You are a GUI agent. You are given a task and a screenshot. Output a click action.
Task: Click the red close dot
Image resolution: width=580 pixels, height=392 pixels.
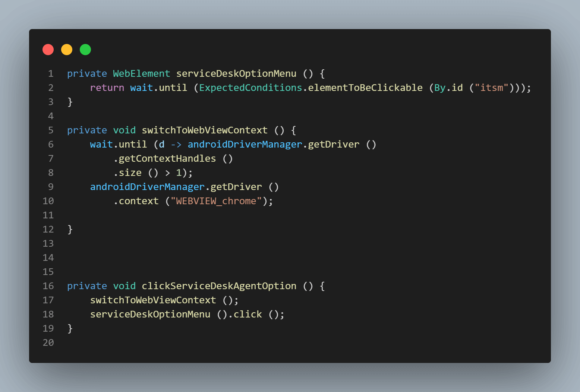[x=48, y=50]
